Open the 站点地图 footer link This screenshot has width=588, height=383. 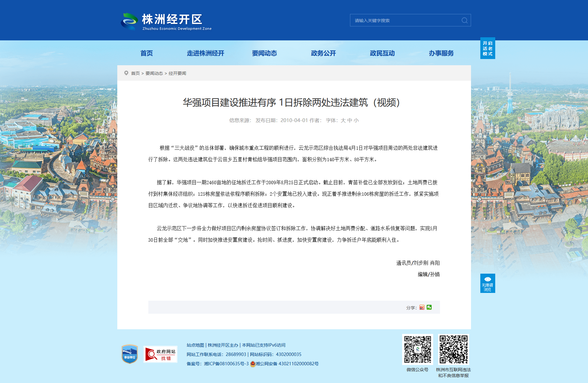tap(195, 345)
